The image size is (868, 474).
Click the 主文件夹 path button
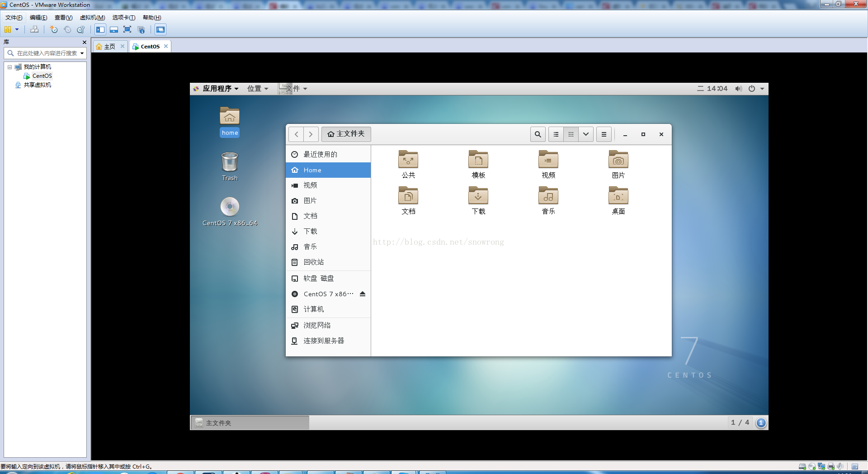click(x=346, y=134)
